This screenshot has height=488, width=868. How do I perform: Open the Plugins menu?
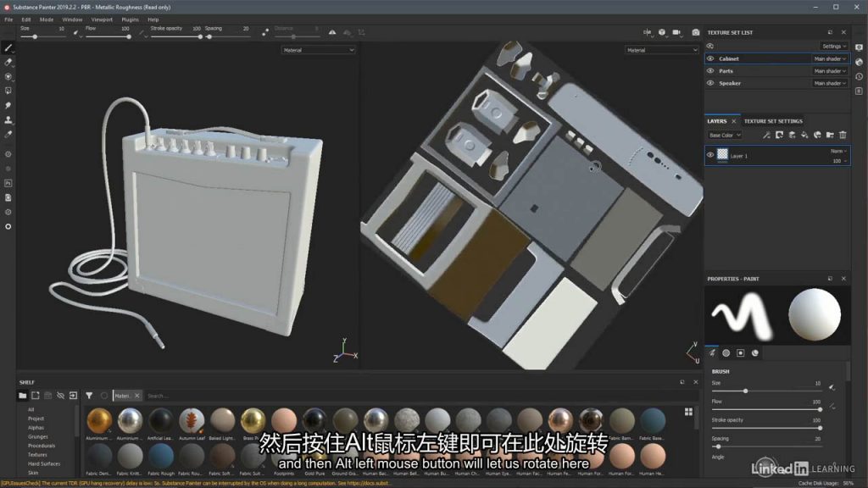(130, 19)
